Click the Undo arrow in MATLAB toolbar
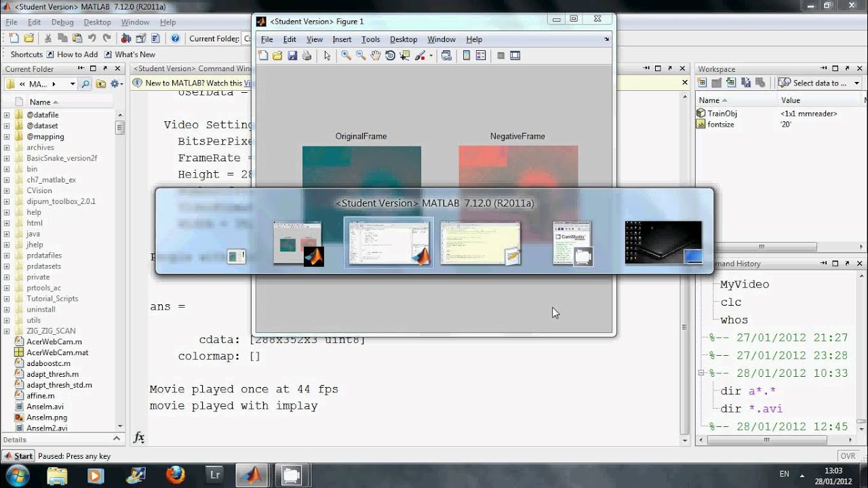 point(92,39)
